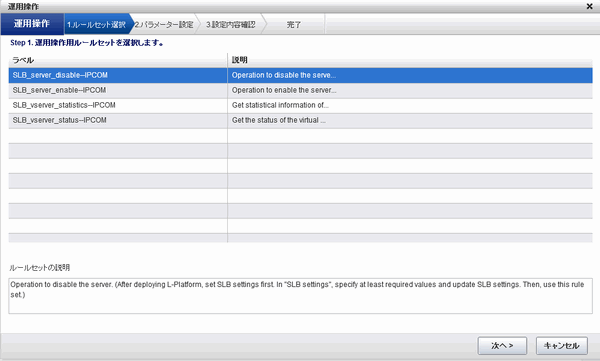This screenshot has width=600, height=361.
Task: Click the 運用操作 wizard header tab
Action: (x=32, y=24)
